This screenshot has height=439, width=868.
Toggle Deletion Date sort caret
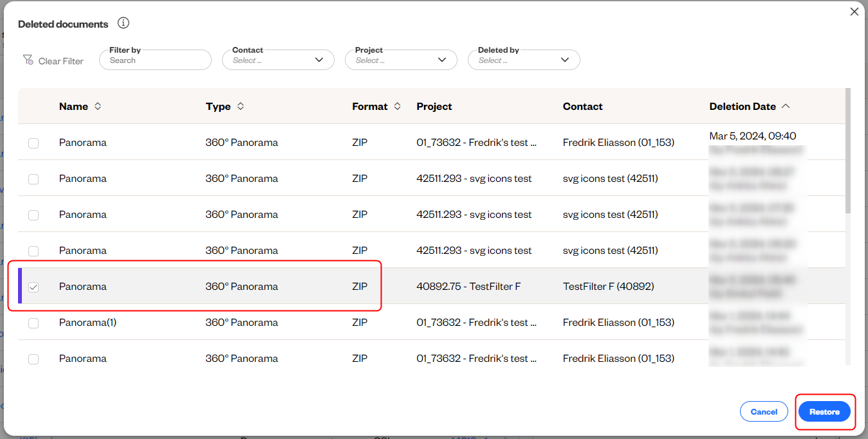tap(786, 107)
